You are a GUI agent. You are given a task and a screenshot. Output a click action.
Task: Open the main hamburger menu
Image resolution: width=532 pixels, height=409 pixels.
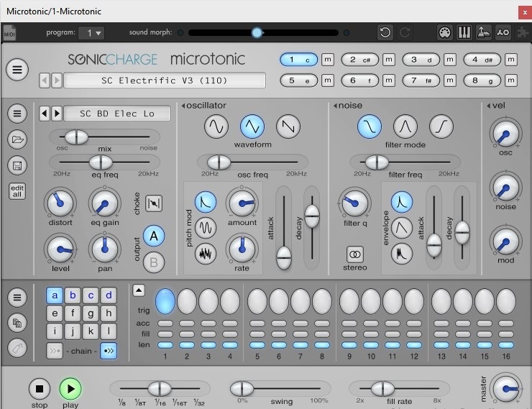[17, 70]
